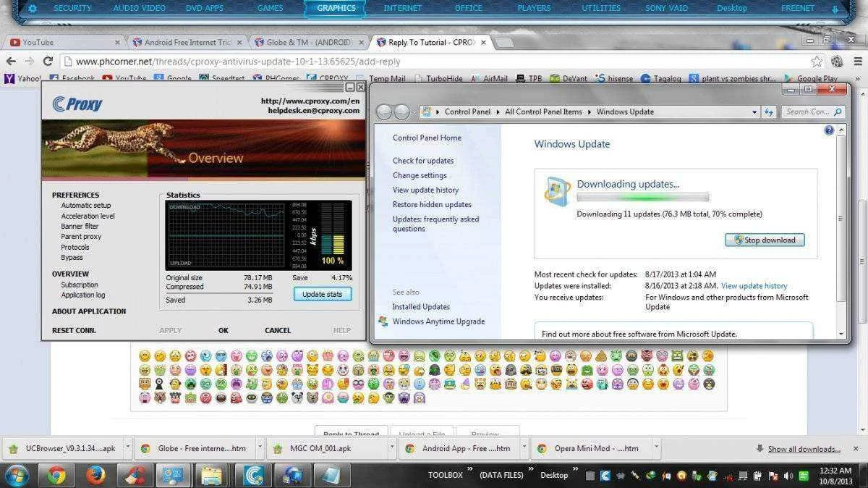The image size is (868, 488).
Task: Click OK in the CProxy window
Action: (224, 330)
